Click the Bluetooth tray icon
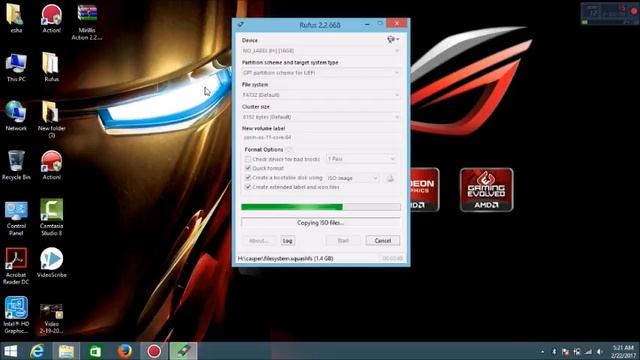The image size is (640, 360). pos(554,351)
